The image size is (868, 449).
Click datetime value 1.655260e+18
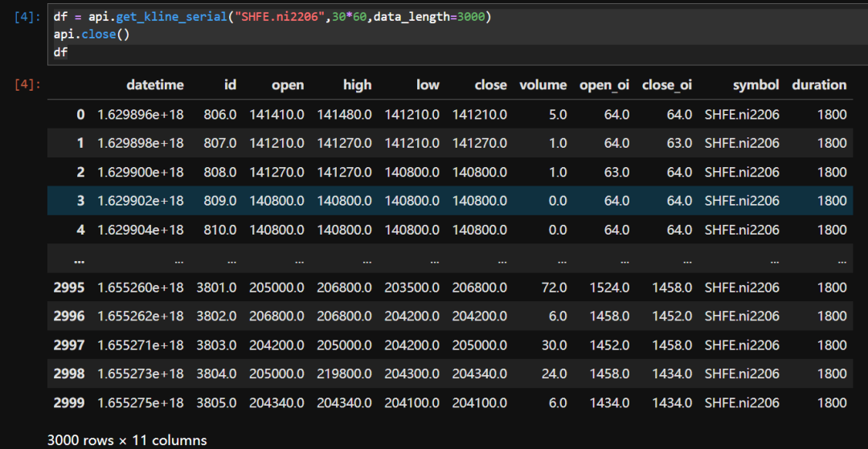tap(141, 288)
